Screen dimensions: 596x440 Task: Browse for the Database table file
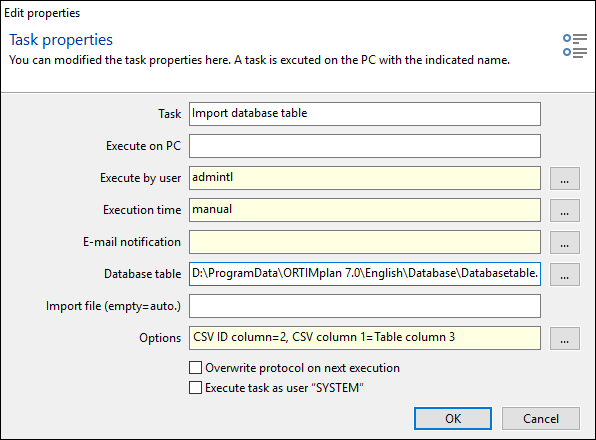tap(564, 274)
